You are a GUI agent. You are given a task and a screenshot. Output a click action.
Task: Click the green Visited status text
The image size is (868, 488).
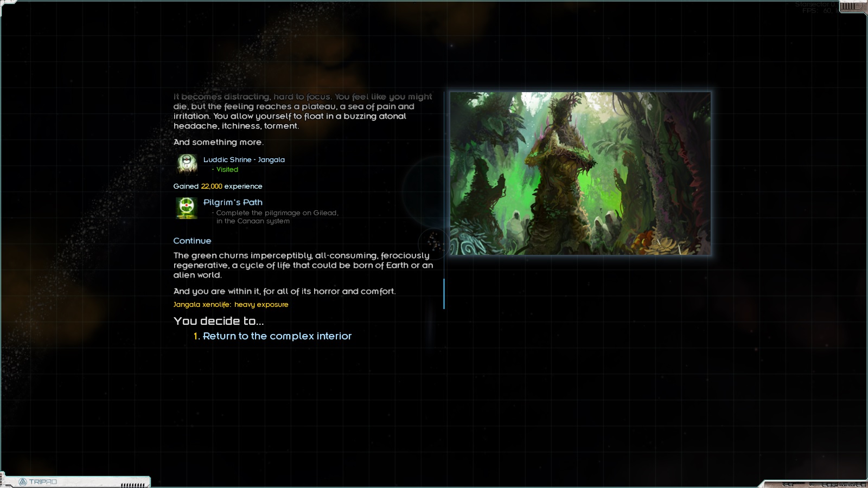click(227, 170)
